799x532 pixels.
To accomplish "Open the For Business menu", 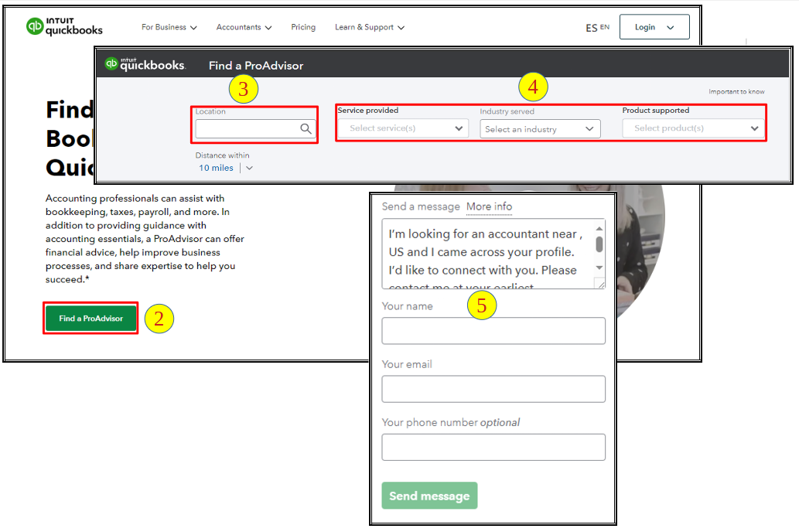I will pos(169,27).
